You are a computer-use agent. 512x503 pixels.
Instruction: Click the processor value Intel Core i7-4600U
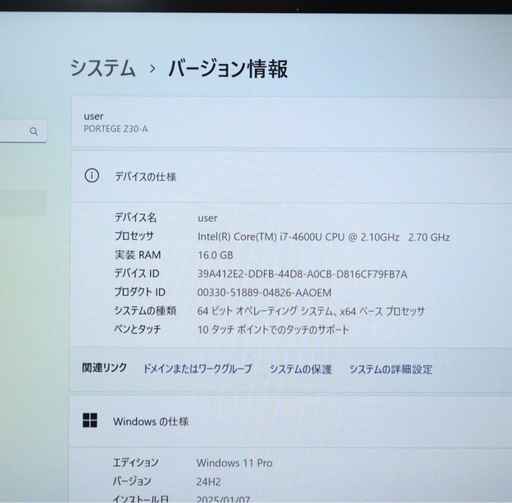(x=323, y=237)
